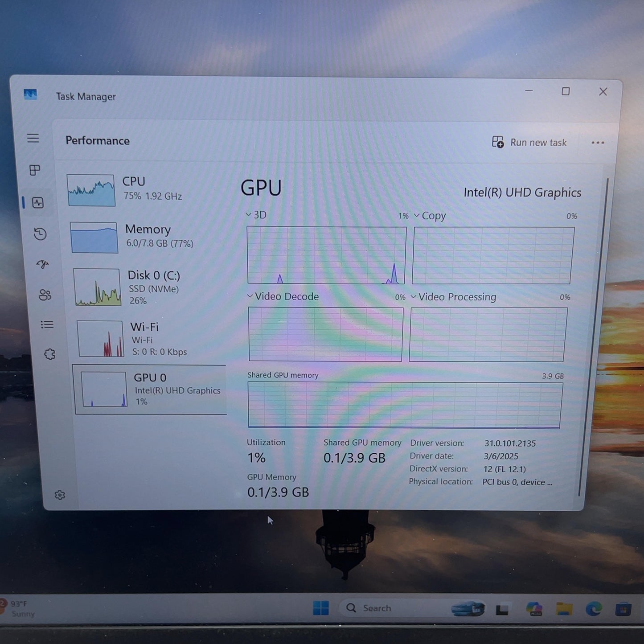Viewport: 644px width, 644px height.
Task: Minimize the Task Manager window
Action: point(529,91)
